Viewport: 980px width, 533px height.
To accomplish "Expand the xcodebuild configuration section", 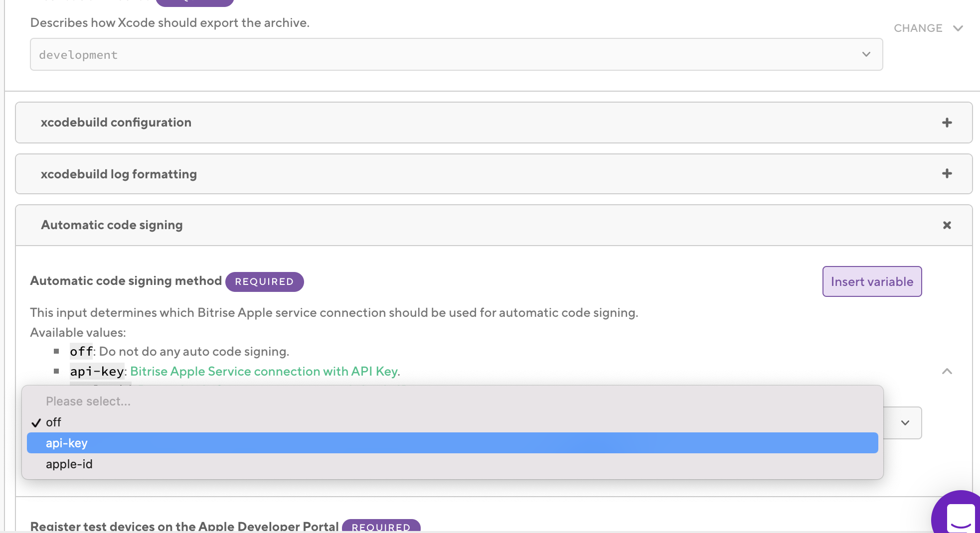I will click(x=116, y=123).
